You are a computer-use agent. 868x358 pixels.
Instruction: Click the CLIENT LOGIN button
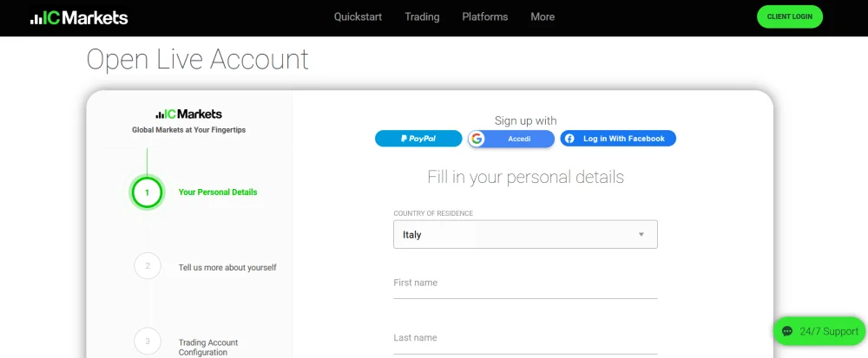click(x=789, y=16)
